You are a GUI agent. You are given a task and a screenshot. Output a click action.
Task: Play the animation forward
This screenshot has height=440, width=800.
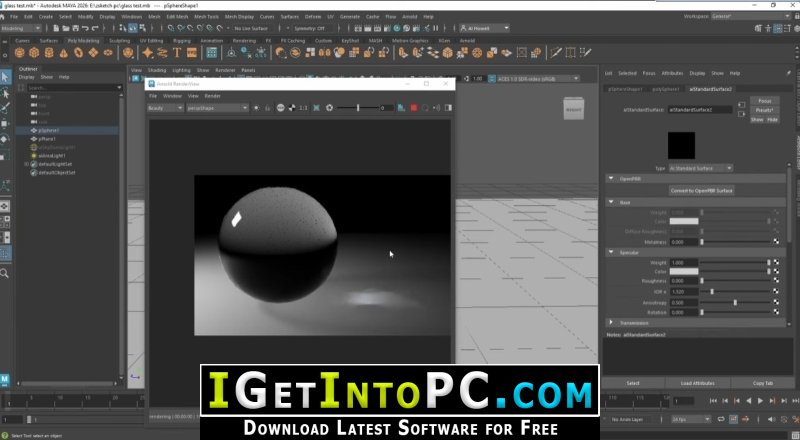click(x=760, y=401)
